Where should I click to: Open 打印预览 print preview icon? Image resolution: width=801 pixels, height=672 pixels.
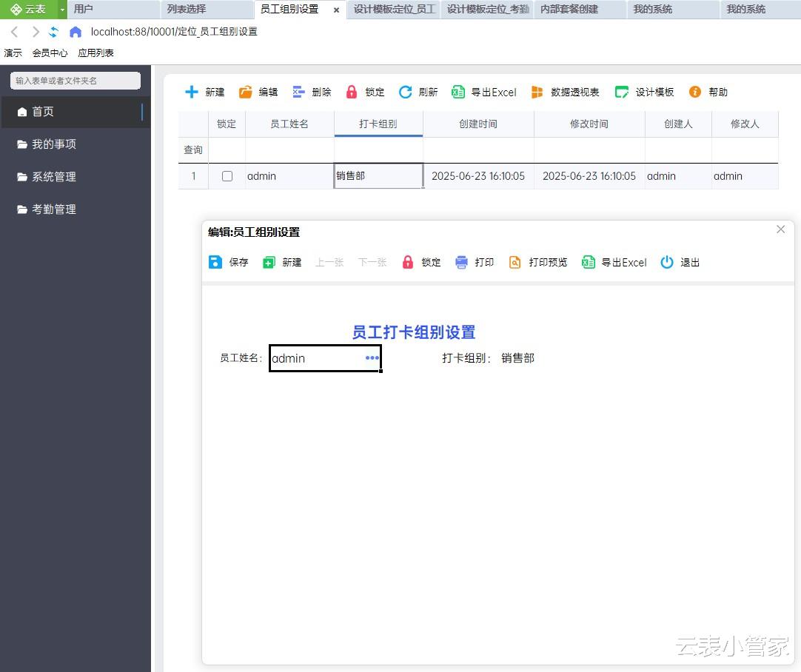(x=515, y=262)
